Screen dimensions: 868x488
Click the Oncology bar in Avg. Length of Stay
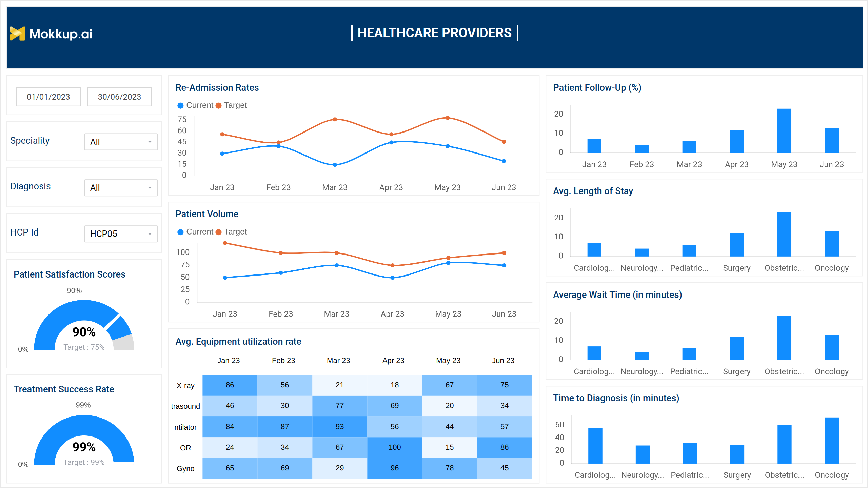832,244
